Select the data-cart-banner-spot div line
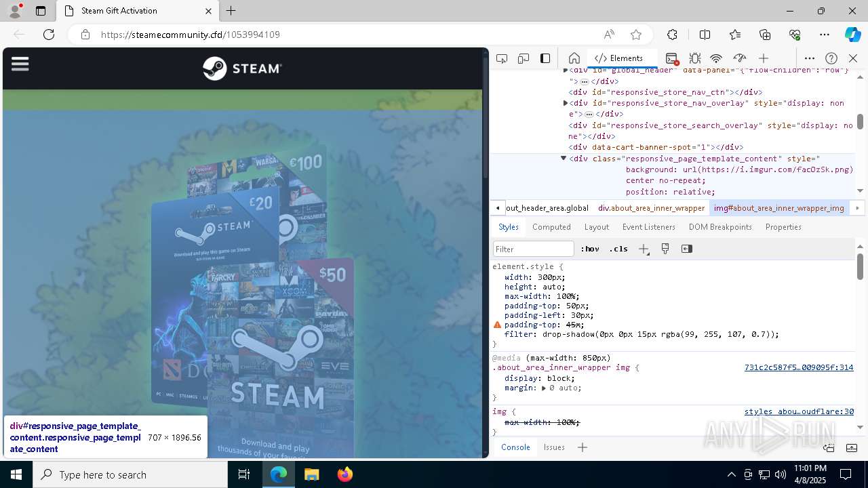 [x=656, y=147]
